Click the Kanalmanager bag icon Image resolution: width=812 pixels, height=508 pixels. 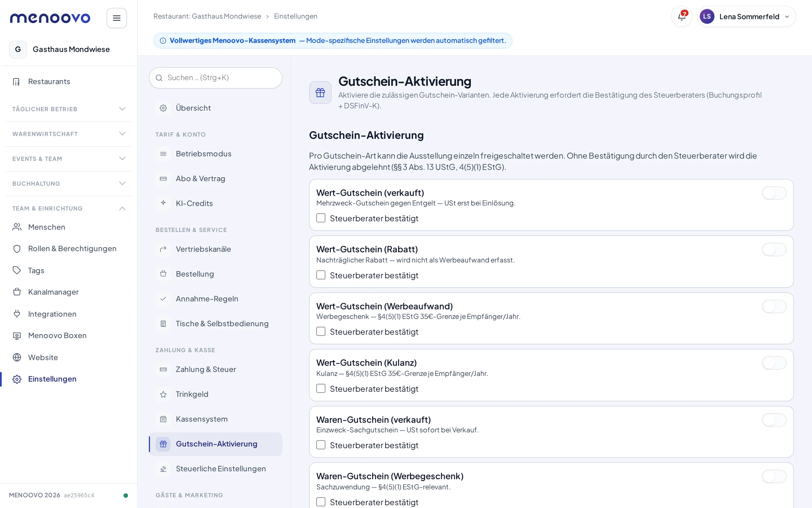pos(17,292)
